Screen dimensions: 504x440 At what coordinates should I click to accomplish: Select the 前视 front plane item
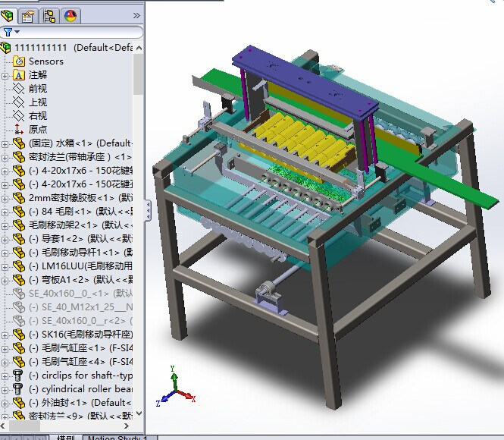point(38,89)
